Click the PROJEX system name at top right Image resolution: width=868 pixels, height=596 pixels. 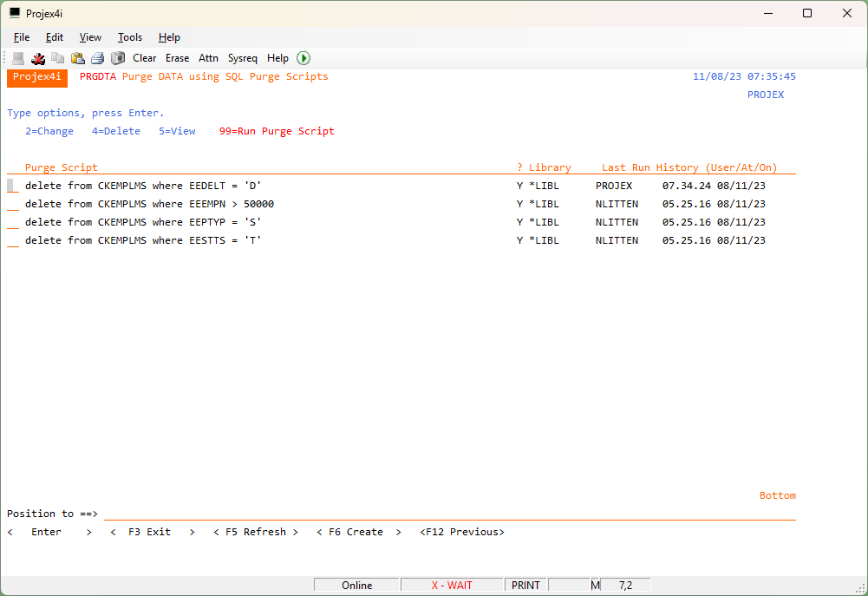click(x=766, y=95)
